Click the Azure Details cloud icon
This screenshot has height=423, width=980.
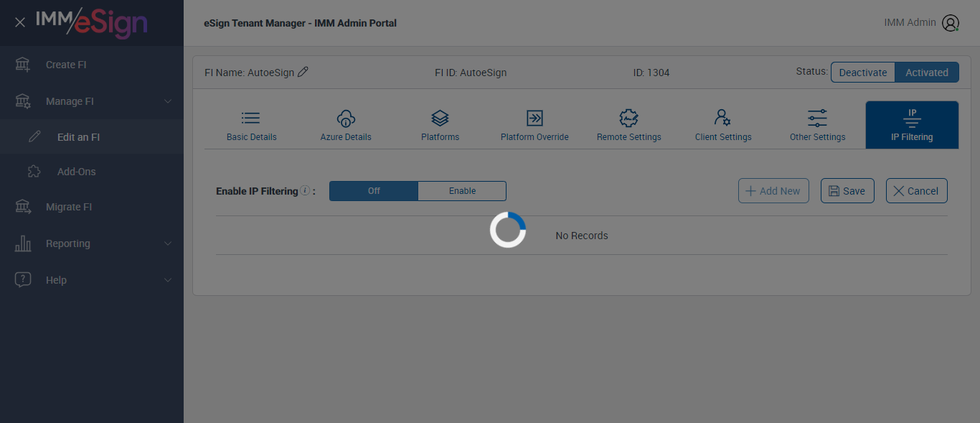pyautogui.click(x=346, y=118)
